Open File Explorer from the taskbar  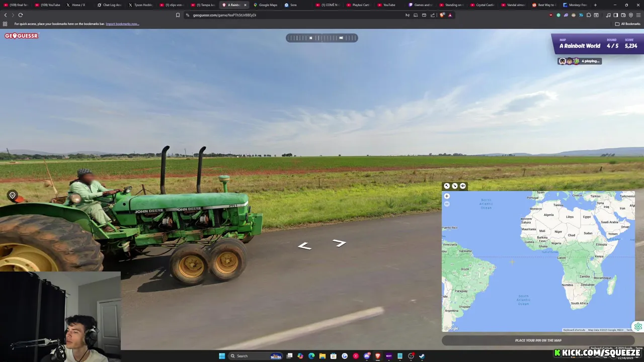point(323,356)
